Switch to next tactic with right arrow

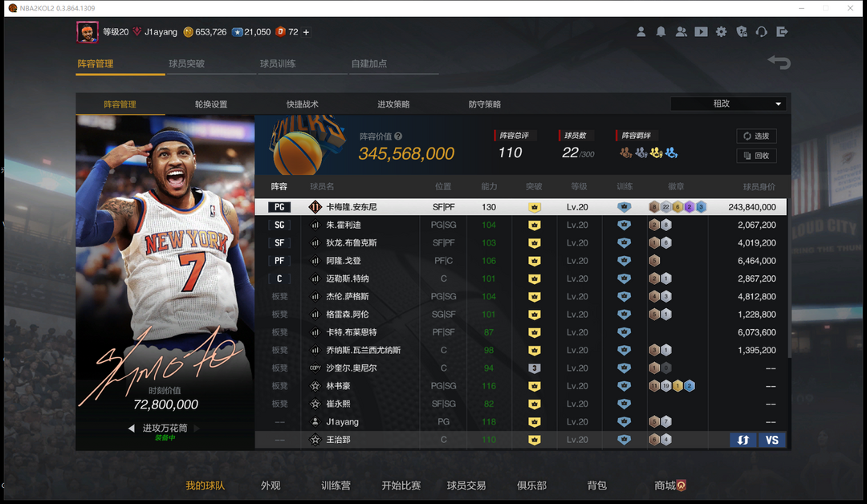point(197,429)
